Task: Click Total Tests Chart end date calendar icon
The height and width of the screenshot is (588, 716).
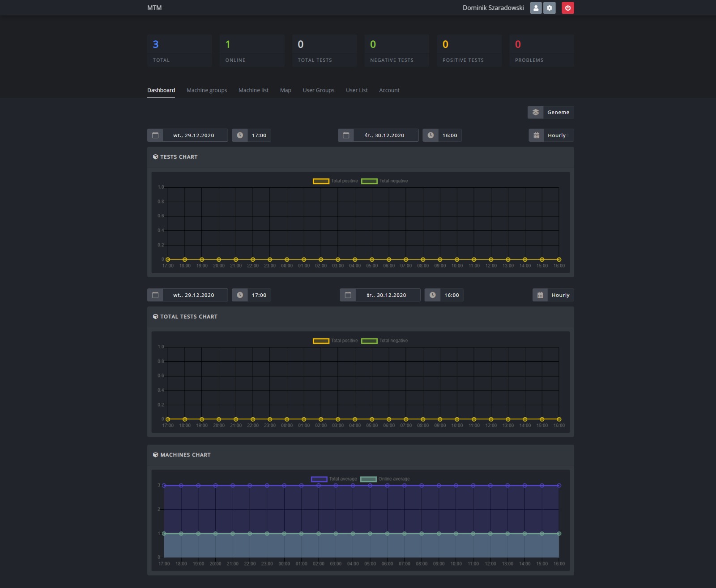Action: [348, 295]
